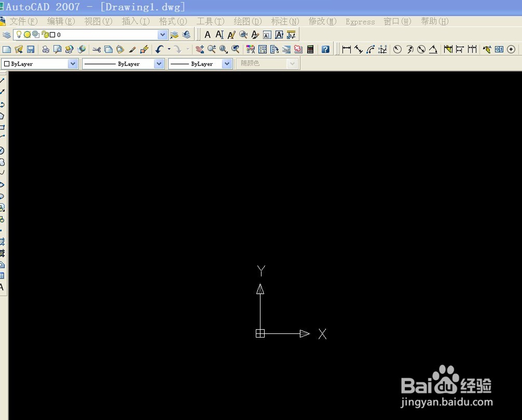The height and width of the screenshot is (420, 522).
Task: Open the Sheet Set Manager icon
Action: click(x=286, y=50)
